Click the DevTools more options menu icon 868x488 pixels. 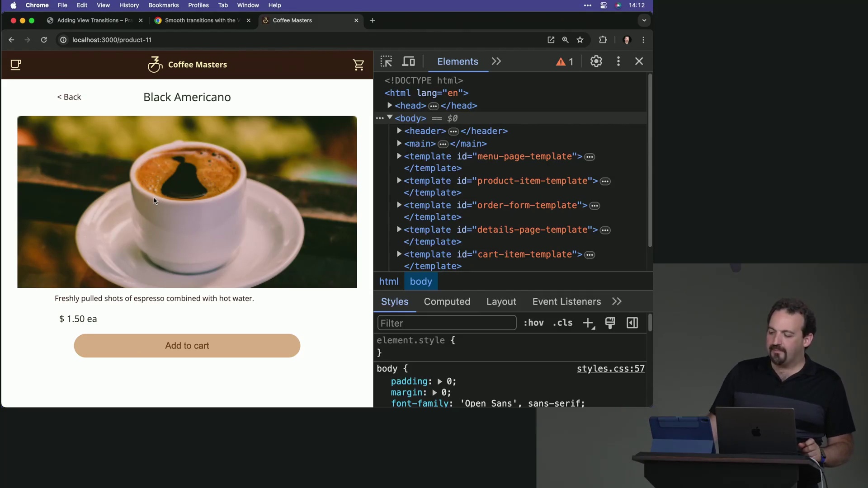click(x=618, y=61)
